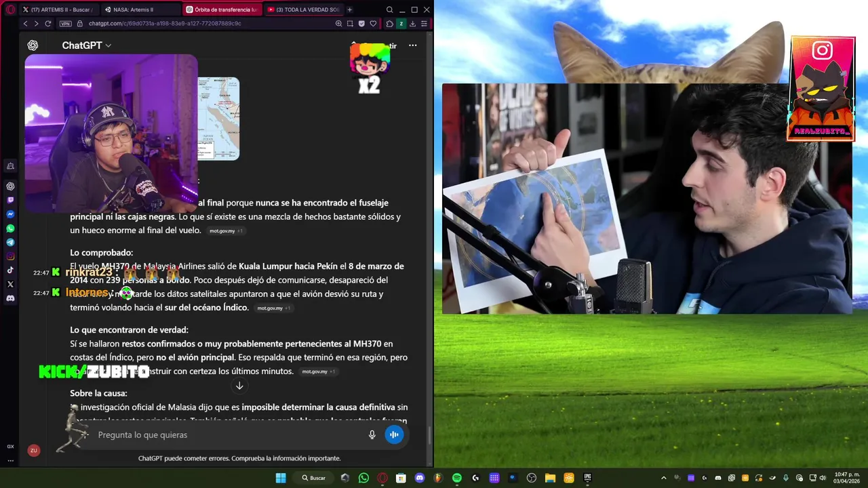
Task: Open ChatGPT in the Opera sidebar
Action: tap(10, 186)
